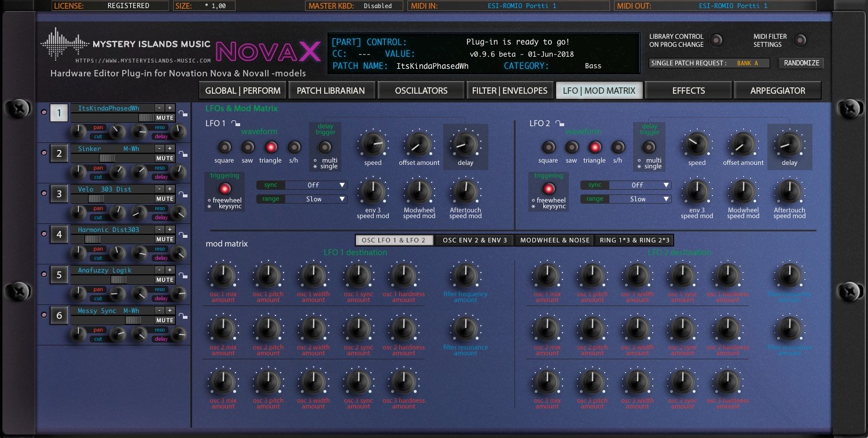Mute part 1 ItsKindaPhasedWh
The height and width of the screenshot is (438, 868).
coord(165,117)
